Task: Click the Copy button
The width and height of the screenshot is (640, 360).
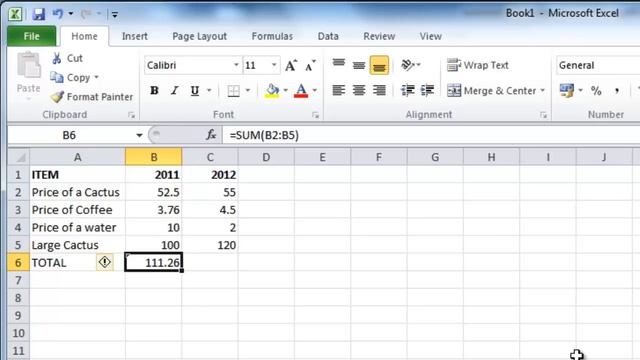Action: coord(70,77)
